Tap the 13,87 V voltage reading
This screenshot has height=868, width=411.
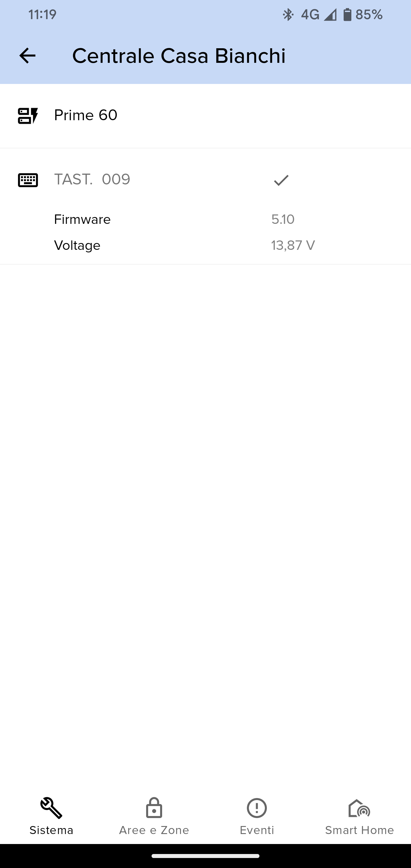pyautogui.click(x=293, y=245)
